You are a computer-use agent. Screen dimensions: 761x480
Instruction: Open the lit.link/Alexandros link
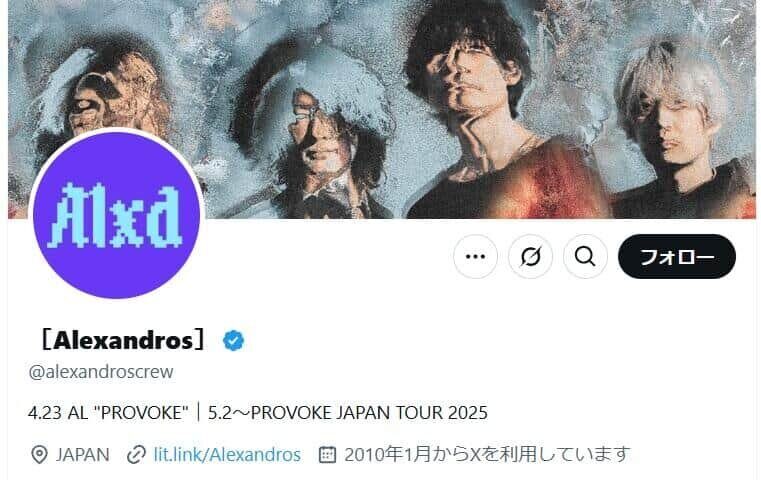227,455
